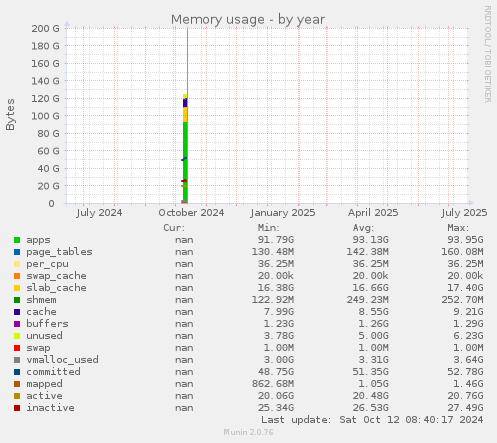Click the 'Bytes' vertical axis label

pyautogui.click(x=10, y=114)
